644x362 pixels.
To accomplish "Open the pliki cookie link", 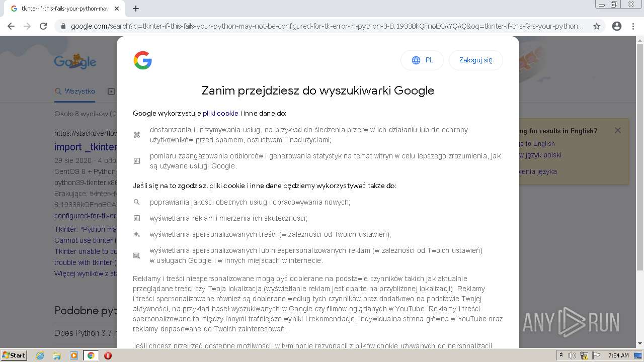I will point(220,114).
